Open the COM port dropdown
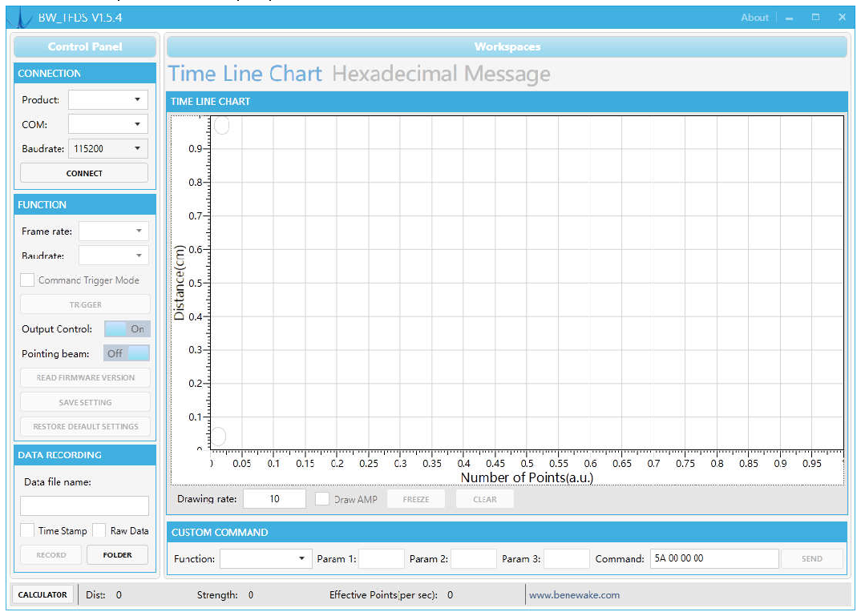This screenshot has height=616, width=861. click(x=108, y=124)
